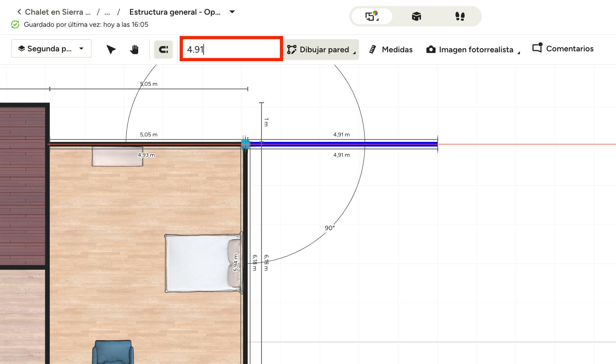The width and height of the screenshot is (616, 364).
Task: Enter first-person walk view
Action: coord(460,16)
